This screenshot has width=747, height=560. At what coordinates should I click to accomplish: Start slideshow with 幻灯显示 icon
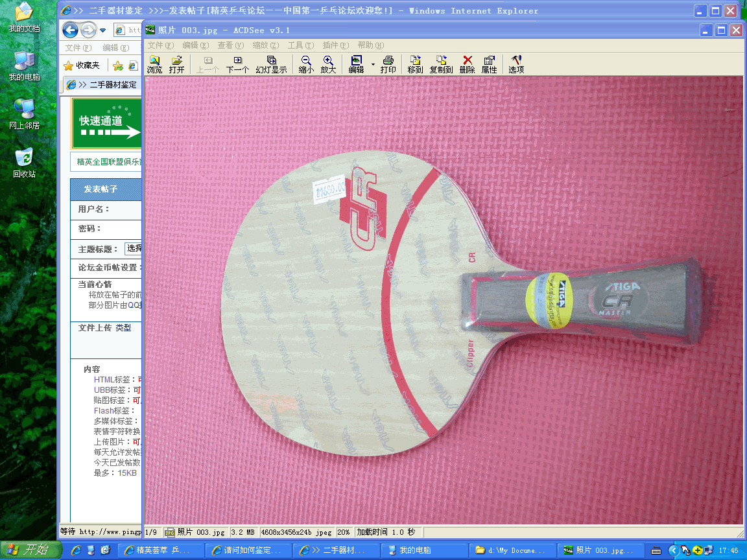click(271, 64)
